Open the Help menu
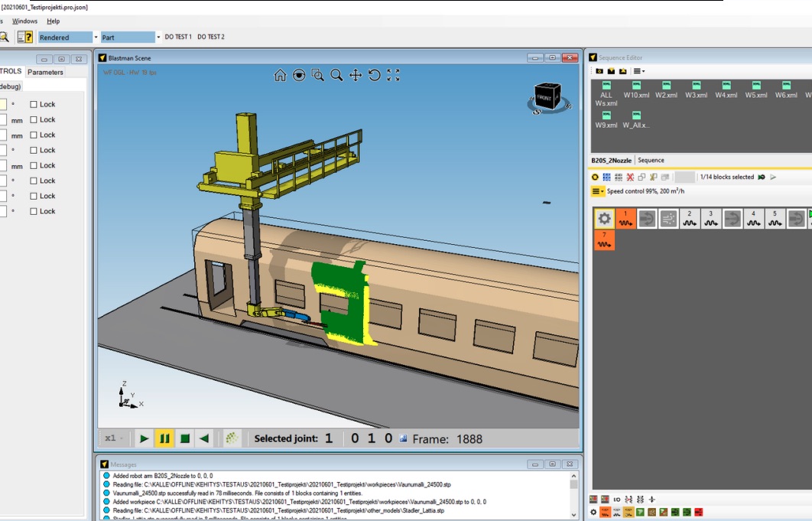Image resolution: width=812 pixels, height=521 pixels. point(53,21)
